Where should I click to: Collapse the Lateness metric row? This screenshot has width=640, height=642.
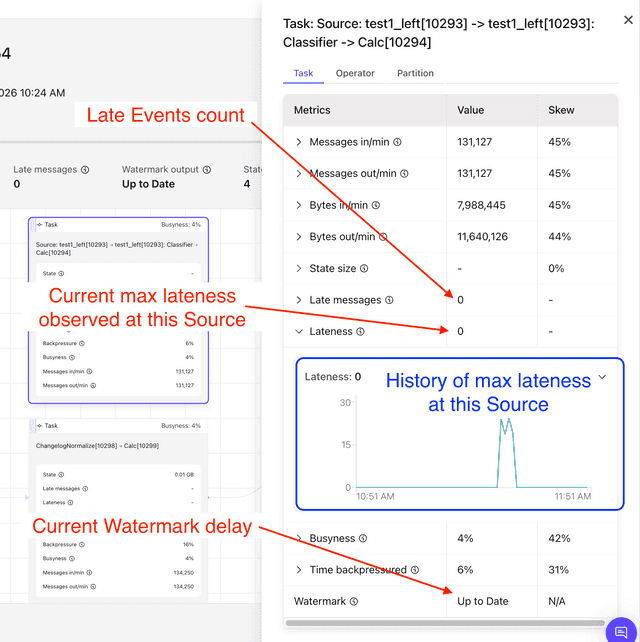(299, 332)
